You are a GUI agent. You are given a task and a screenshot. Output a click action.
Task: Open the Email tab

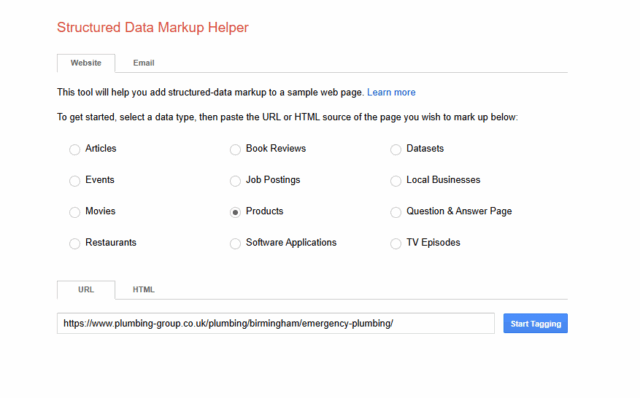click(x=144, y=63)
